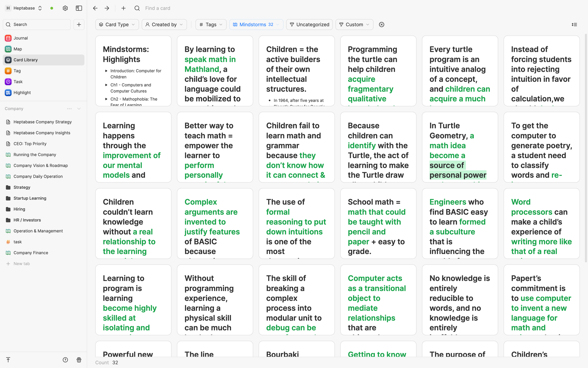Open the Created by dropdown
The height and width of the screenshot is (368, 588).
tap(164, 24)
